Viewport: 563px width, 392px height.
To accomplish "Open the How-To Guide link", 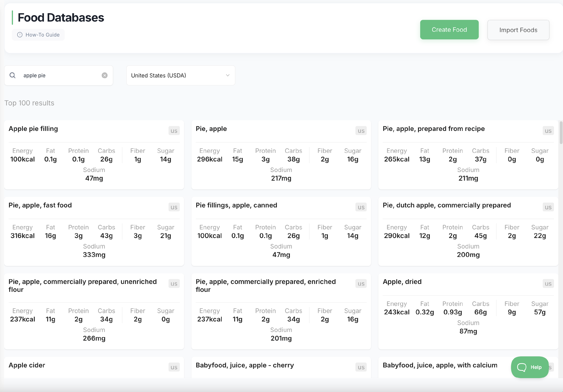I will tap(42, 35).
